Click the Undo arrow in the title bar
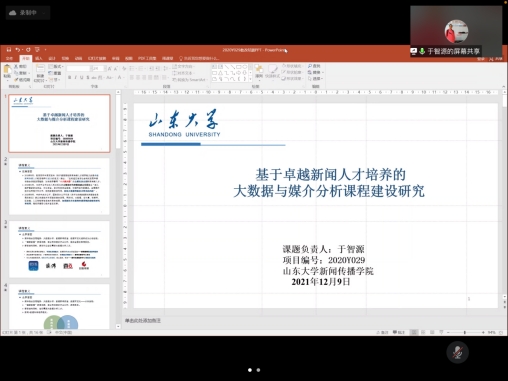Viewport: 508px width, 381px height. tap(17, 50)
